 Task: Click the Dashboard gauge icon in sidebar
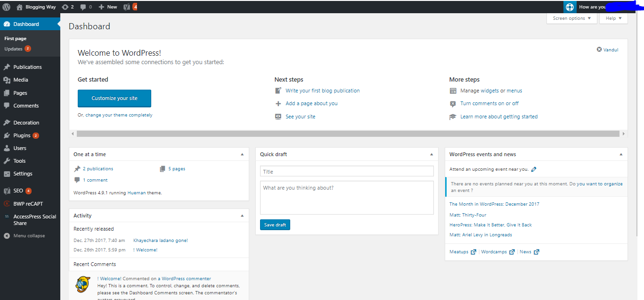coord(7,24)
